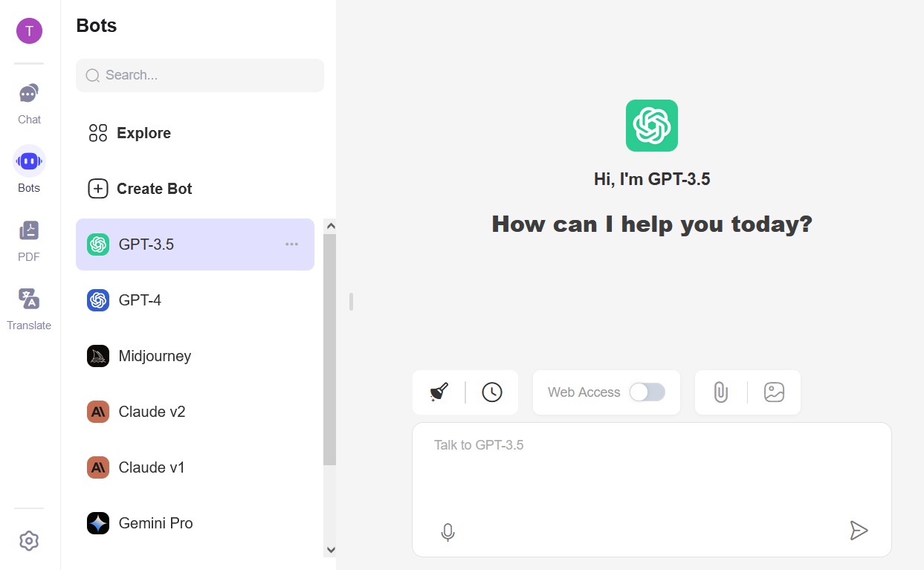The image size is (924, 570).
Task: Select the Gemini Pro bot
Action: (x=195, y=523)
